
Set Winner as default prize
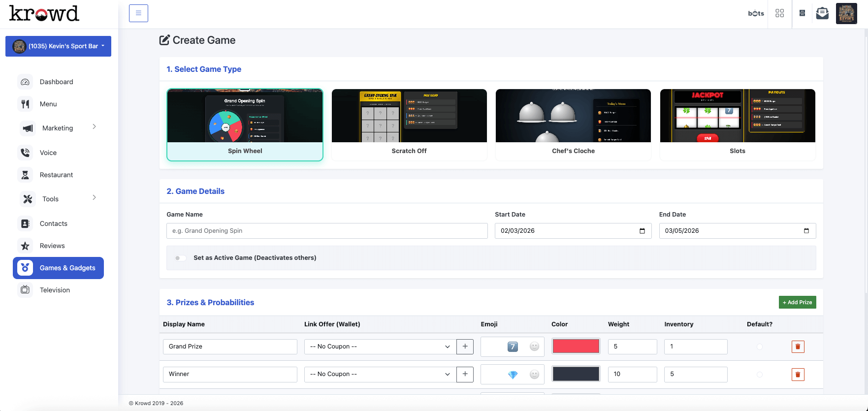(x=759, y=375)
